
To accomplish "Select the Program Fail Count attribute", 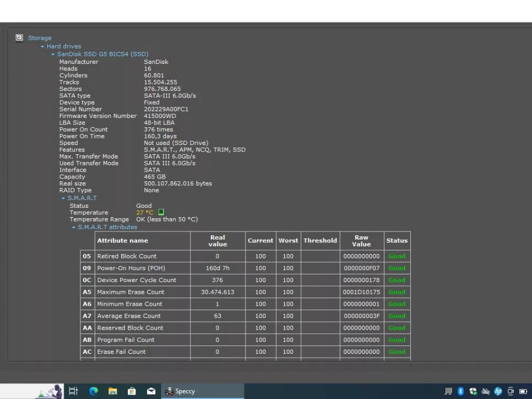I will 126,339.
